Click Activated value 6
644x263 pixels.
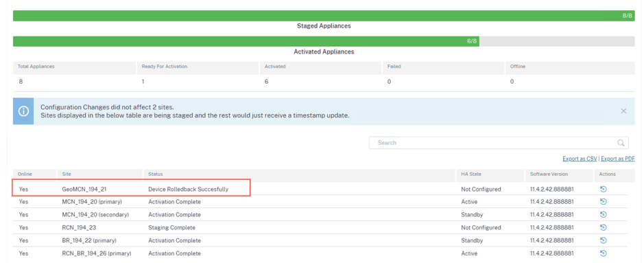[267, 81]
